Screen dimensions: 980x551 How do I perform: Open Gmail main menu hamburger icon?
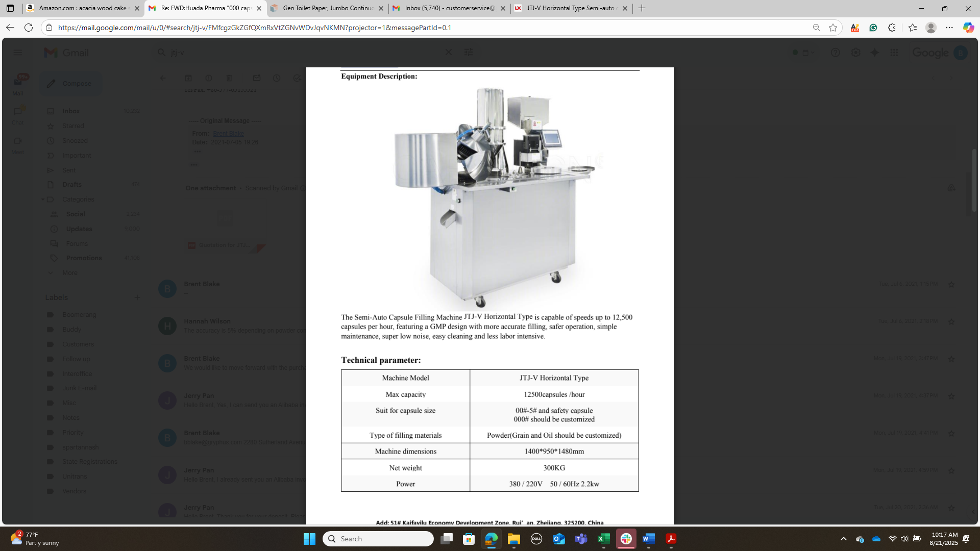pos(18,53)
